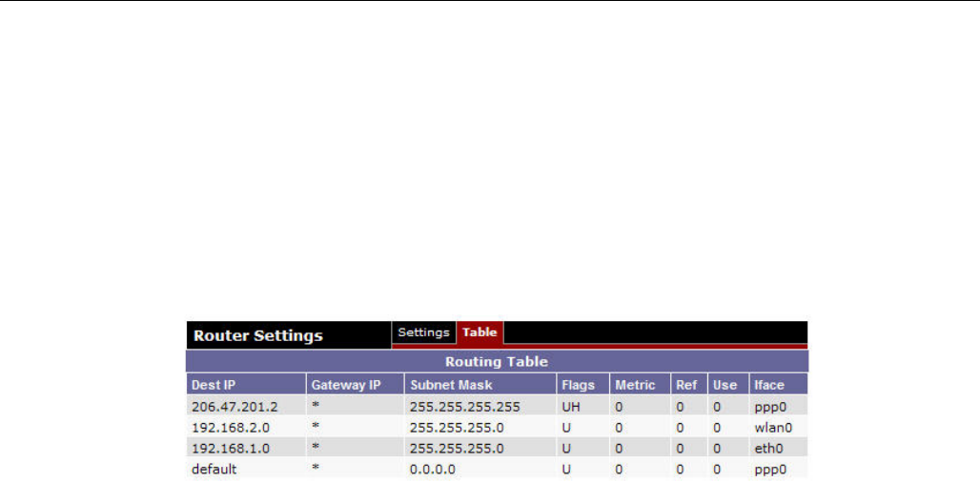
Task: Click subnet mask 255.255.255.255
Action: pos(464,407)
